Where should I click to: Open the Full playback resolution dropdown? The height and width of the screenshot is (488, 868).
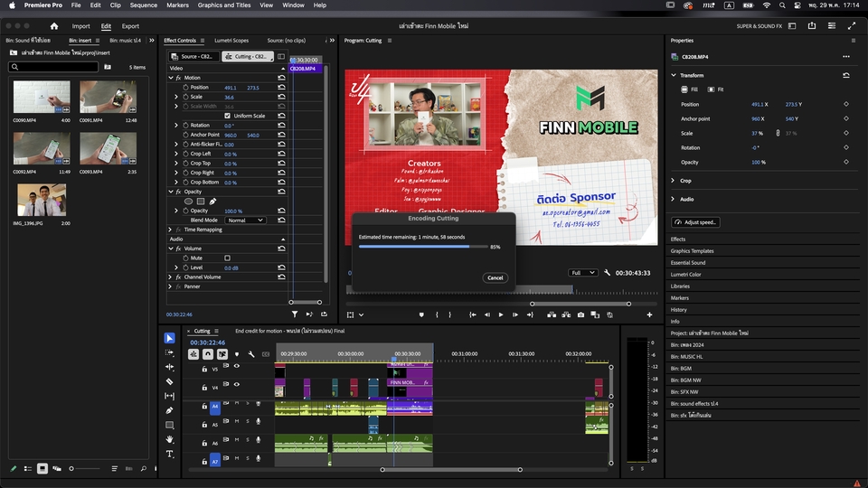tap(582, 272)
